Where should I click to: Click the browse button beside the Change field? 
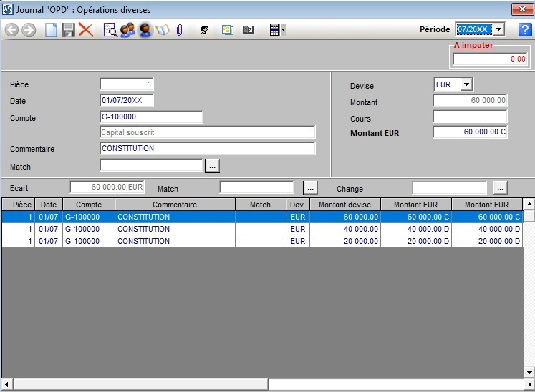pos(501,188)
